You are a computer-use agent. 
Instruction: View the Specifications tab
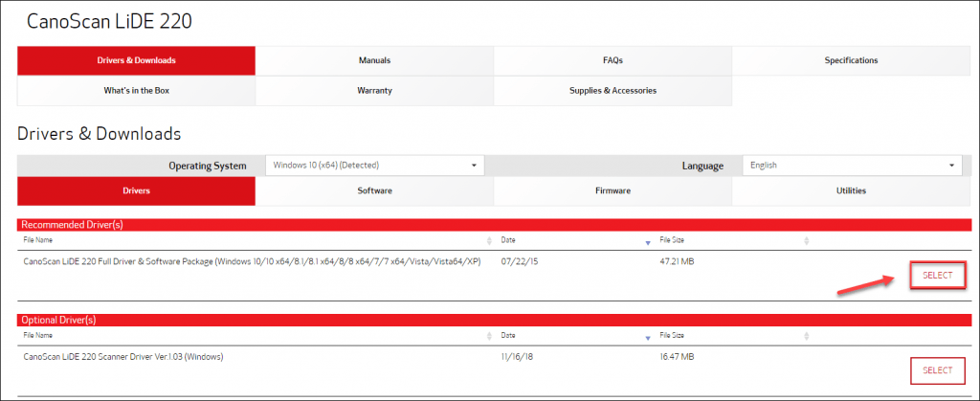tap(851, 60)
